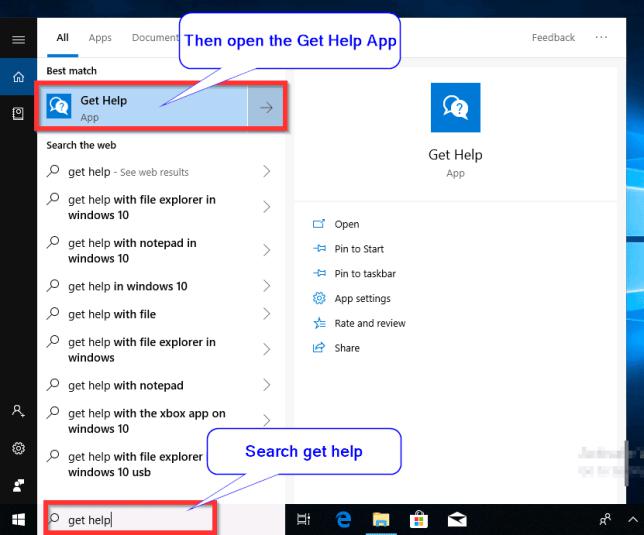The image size is (644, 535).
Task: Select Rate and review
Action: [370, 323]
